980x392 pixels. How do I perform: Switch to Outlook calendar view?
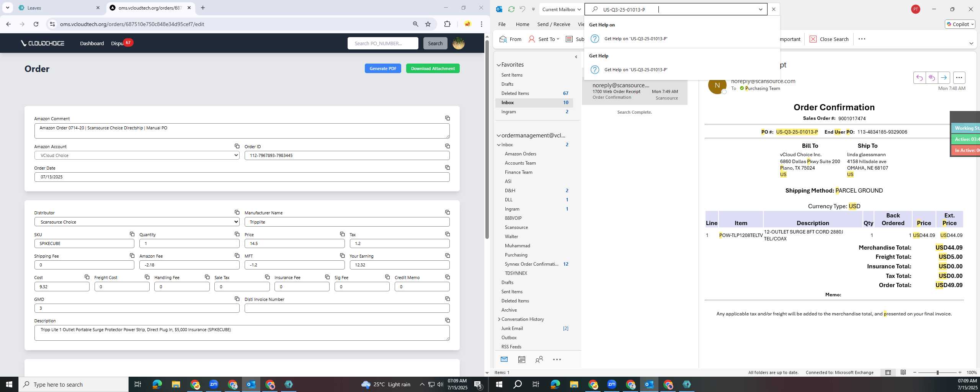click(521, 359)
